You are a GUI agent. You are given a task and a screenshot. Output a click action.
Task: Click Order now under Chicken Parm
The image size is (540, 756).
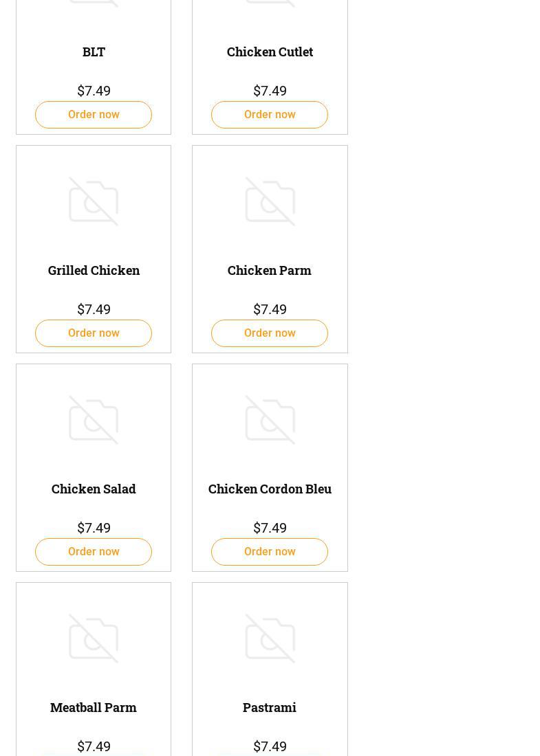pyautogui.click(x=270, y=333)
